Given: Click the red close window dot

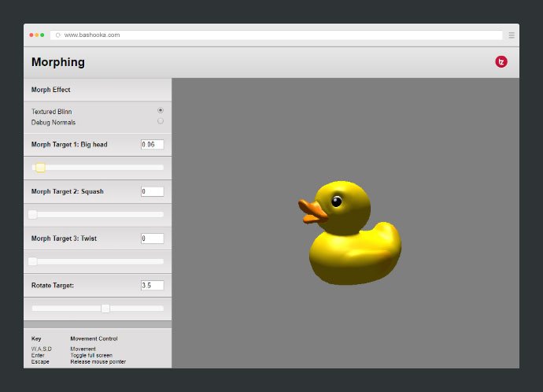Looking at the screenshot, I should 31,35.
